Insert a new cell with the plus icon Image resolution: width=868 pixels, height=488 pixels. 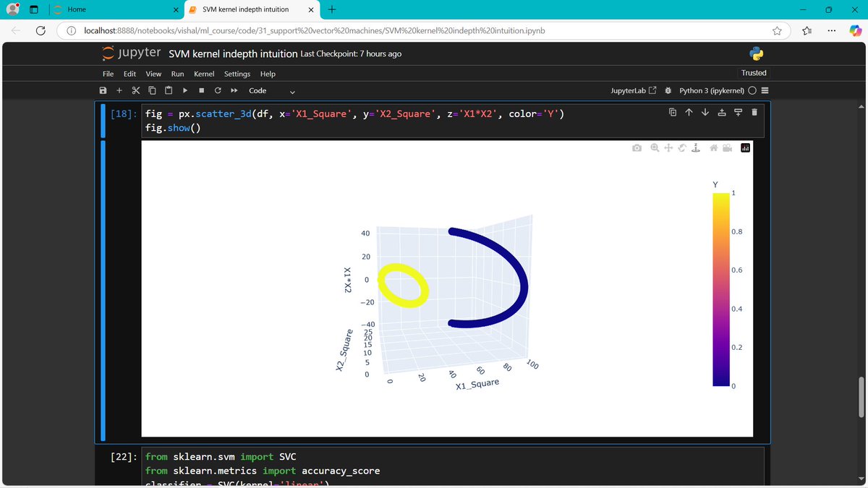(x=119, y=90)
